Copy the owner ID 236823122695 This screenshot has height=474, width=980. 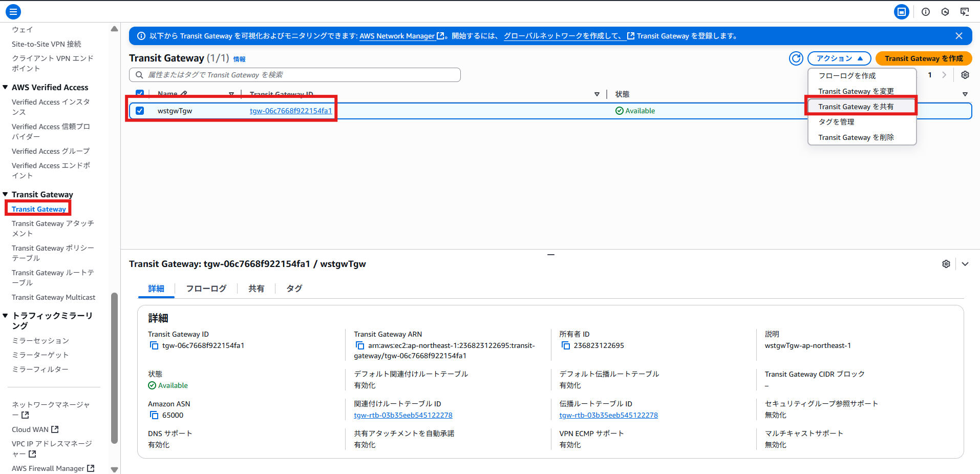pos(566,345)
